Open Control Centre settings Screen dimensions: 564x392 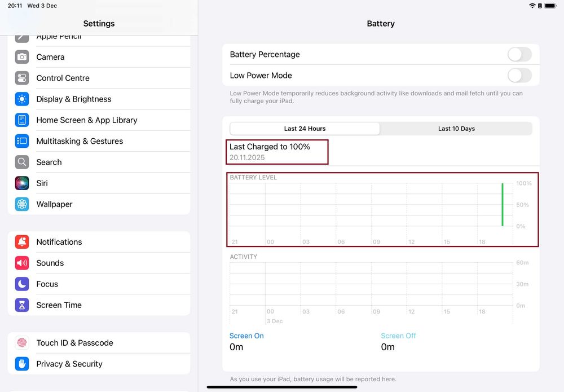[99, 78]
